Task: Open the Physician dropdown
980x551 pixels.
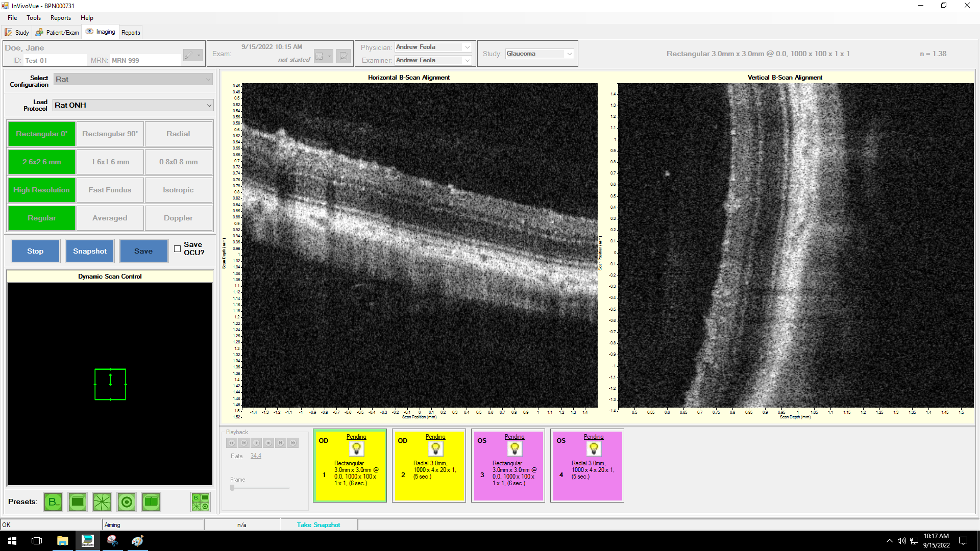Action: (x=467, y=47)
